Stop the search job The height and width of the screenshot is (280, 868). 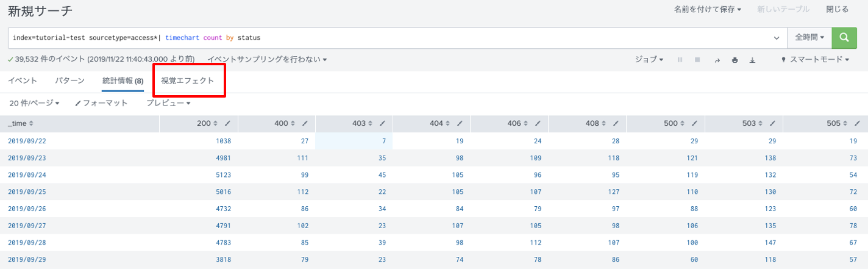pyautogui.click(x=698, y=60)
